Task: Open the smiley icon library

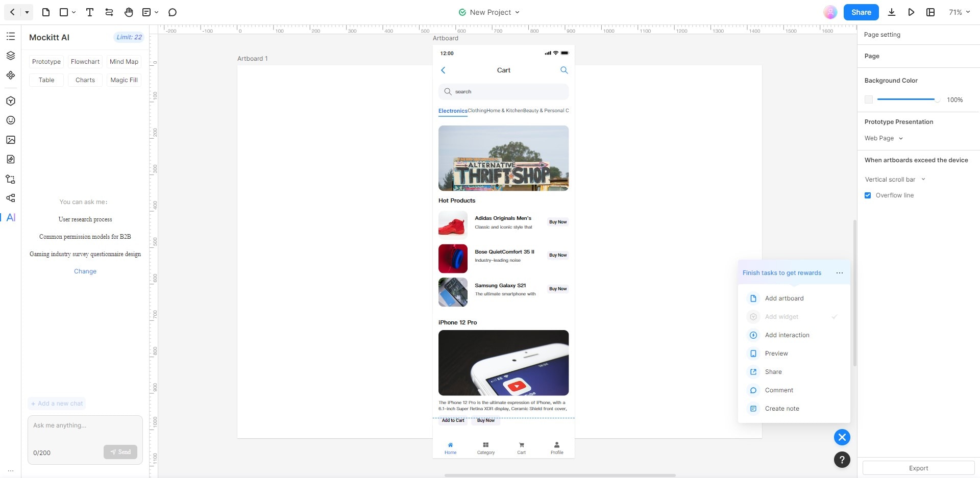Action: point(11,120)
